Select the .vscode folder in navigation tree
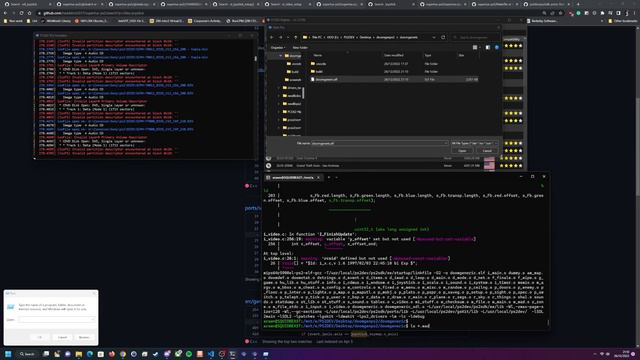The height and width of the screenshot is (360, 640). click(294, 64)
